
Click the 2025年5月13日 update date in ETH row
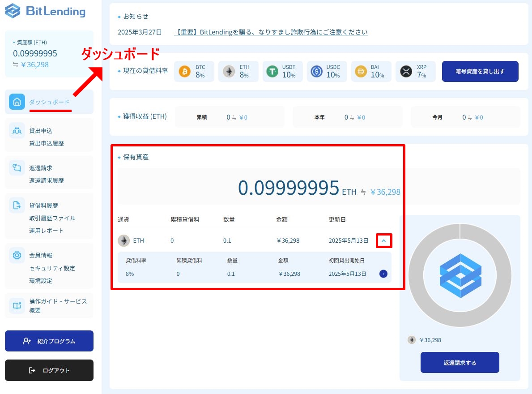[349, 240]
